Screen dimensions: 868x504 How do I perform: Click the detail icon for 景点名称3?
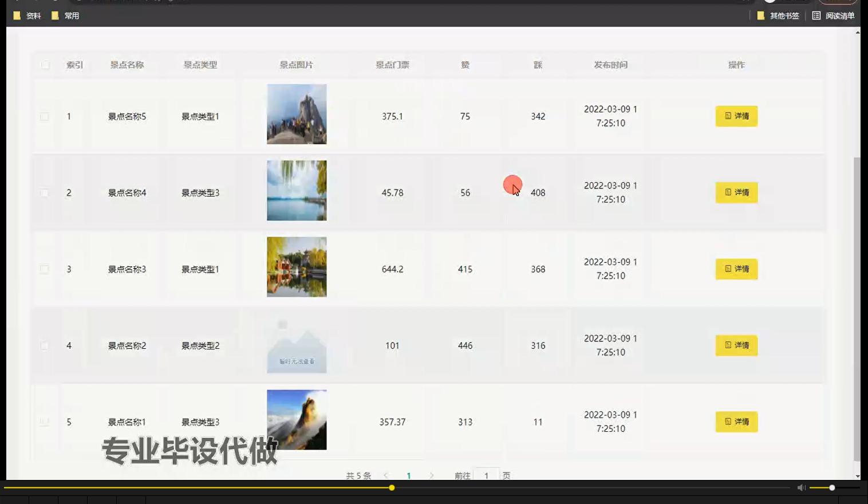point(728,269)
